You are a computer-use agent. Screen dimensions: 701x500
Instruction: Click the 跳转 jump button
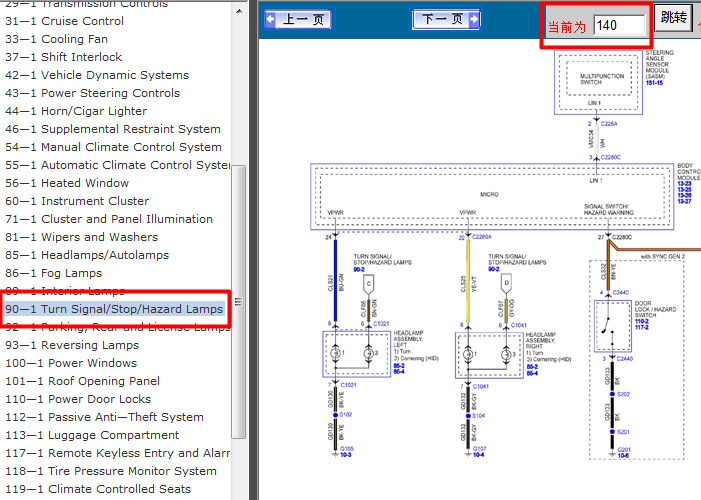pyautogui.click(x=673, y=18)
